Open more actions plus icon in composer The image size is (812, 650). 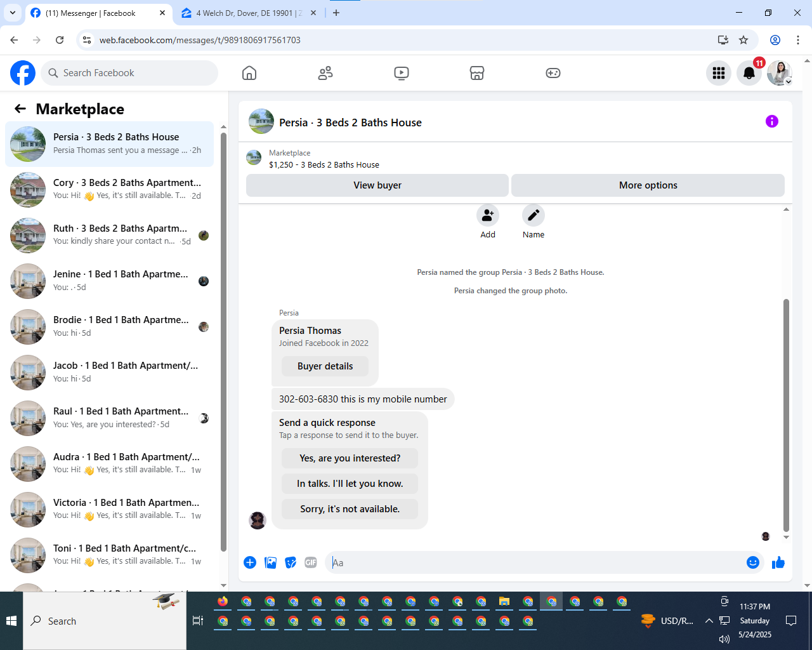250,562
